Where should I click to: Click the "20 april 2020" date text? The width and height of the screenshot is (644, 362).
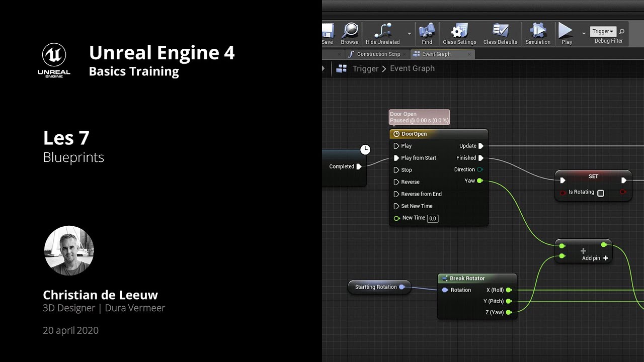71,330
